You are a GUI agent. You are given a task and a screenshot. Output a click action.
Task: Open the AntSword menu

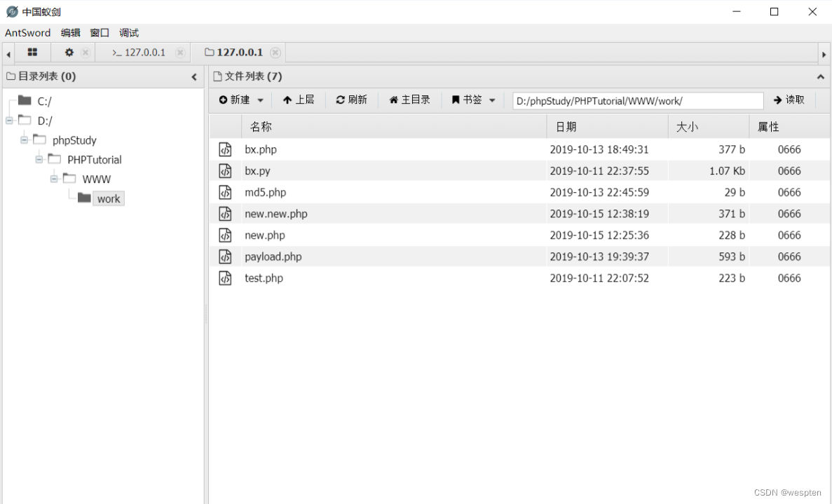point(27,33)
